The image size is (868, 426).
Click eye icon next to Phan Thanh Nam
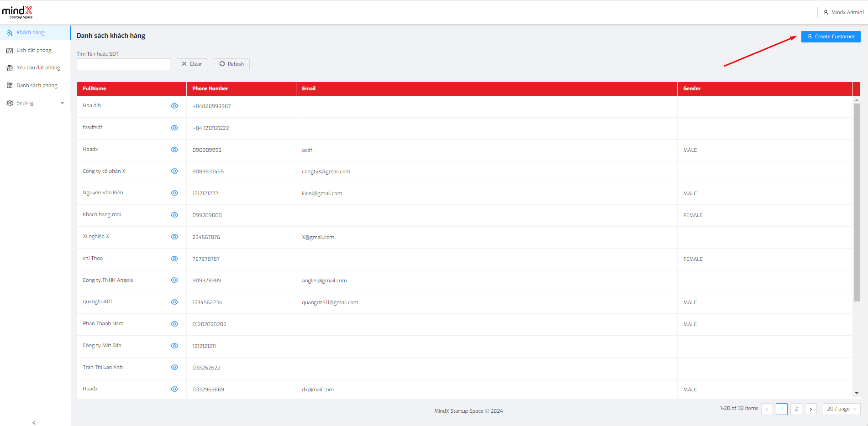tap(174, 324)
